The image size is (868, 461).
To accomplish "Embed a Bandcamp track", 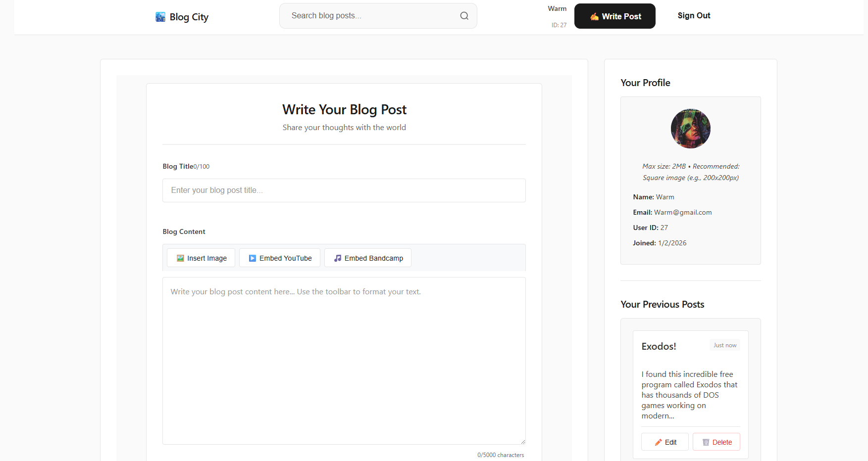I will (x=367, y=258).
